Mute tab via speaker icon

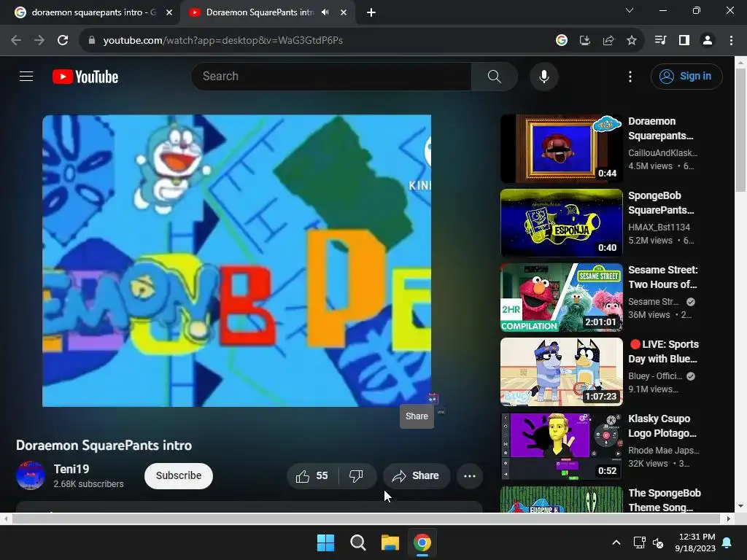pos(325,12)
